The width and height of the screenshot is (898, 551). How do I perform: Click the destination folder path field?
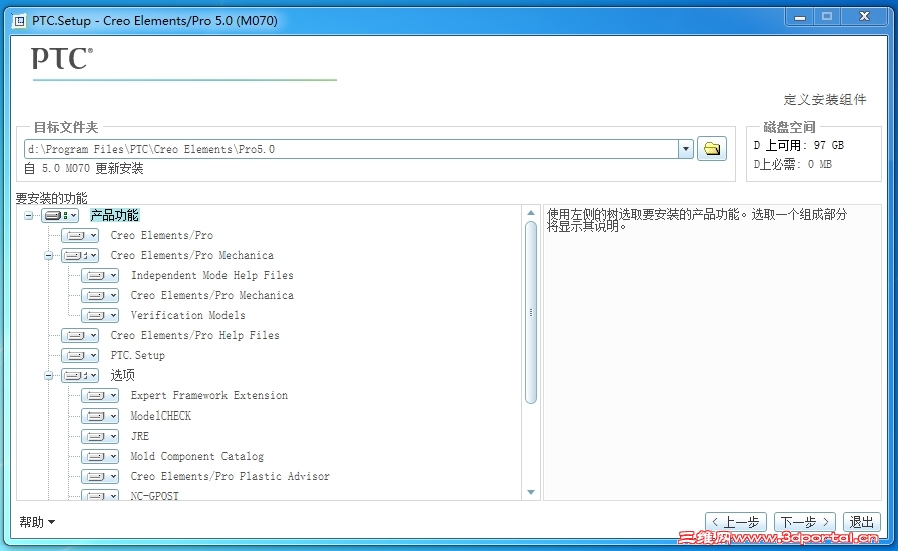coord(351,149)
